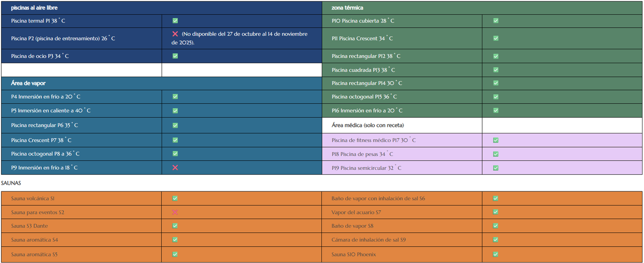Click 'P19 Piscina semicircular 32 °C'
This screenshot has height=263, width=644.
pos(366,168)
